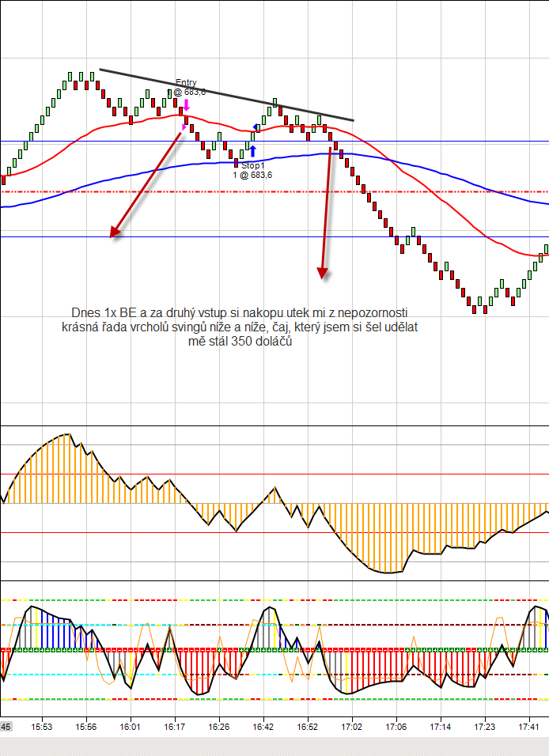This screenshot has height=756, width=549.
Task: Click the 15:56 time axis label
Action: [86, 727]
